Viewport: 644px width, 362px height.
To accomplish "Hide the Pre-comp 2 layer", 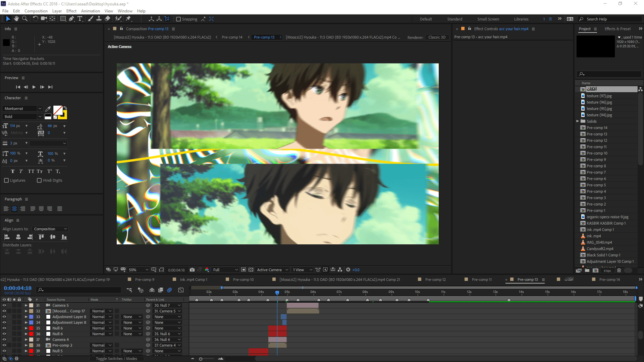I will tap(4, 345).
